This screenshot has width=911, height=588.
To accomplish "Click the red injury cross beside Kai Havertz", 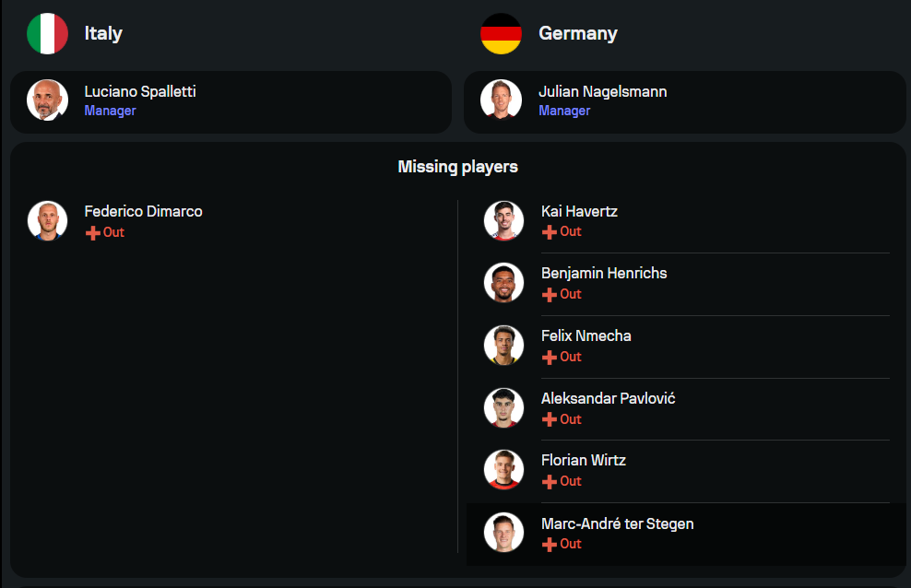I will [x=549, y=232].
